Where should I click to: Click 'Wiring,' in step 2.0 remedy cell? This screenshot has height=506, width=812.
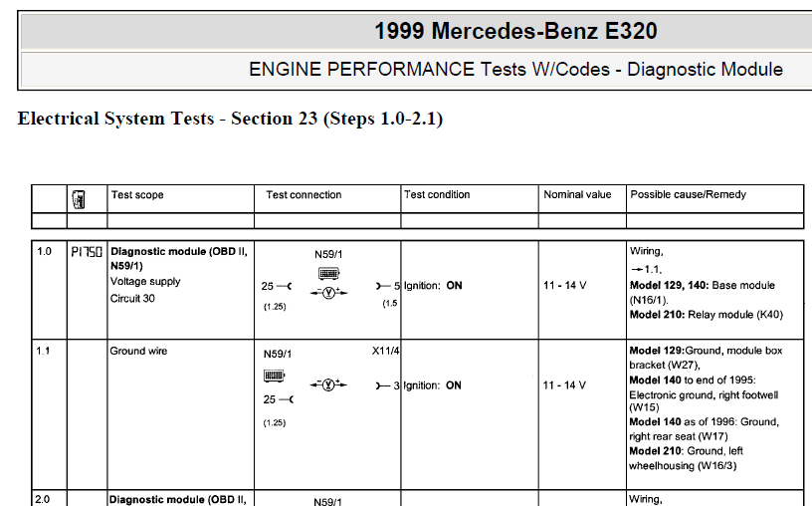pos(645,499)
